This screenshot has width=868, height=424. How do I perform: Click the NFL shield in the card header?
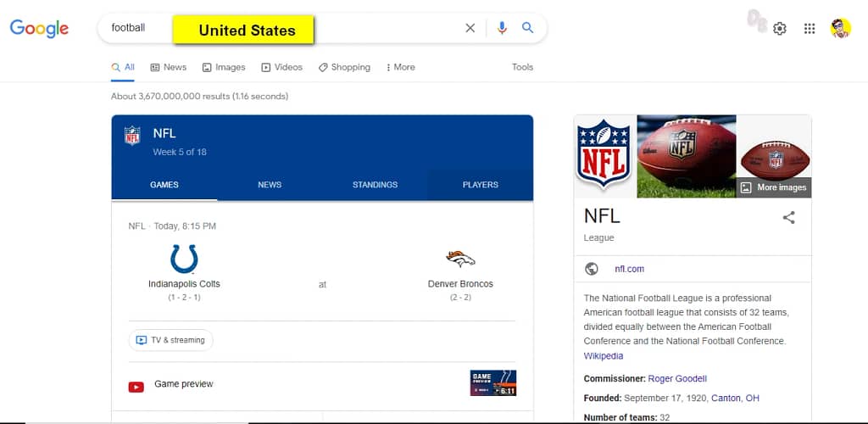click(x=132, y=136)
